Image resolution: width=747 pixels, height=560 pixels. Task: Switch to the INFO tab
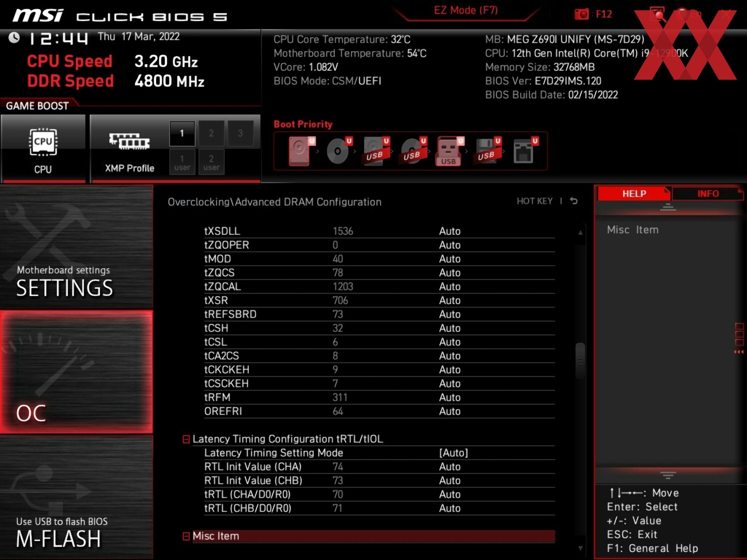pyautogui.click(x=708, y=194)
